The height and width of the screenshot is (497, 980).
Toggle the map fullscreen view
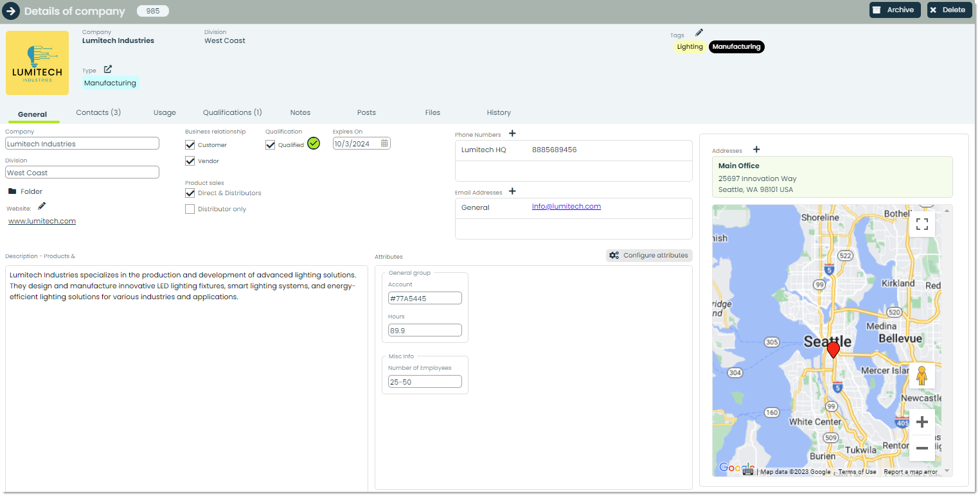pyautogui.click(x=922, y=224)
